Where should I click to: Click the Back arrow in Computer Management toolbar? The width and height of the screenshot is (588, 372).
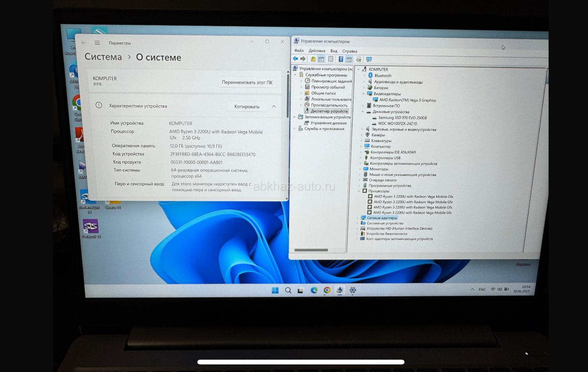tap(295, 59)
